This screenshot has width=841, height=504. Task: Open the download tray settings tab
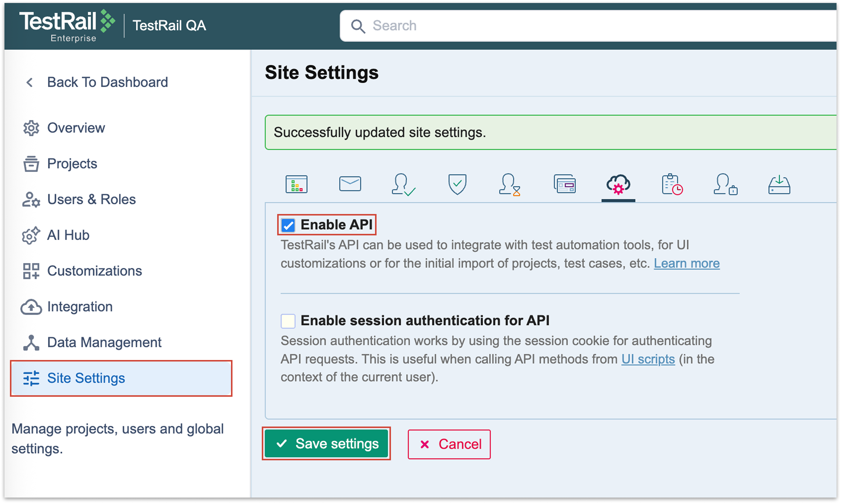pyautogui.click(x=779, y=184)
